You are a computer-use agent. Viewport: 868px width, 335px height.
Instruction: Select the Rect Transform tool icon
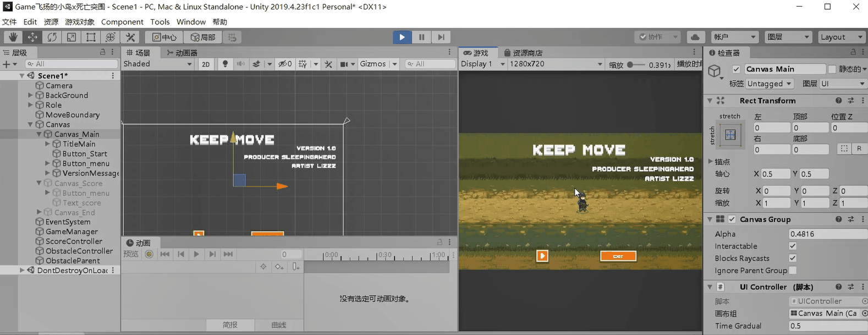point(91,37)
